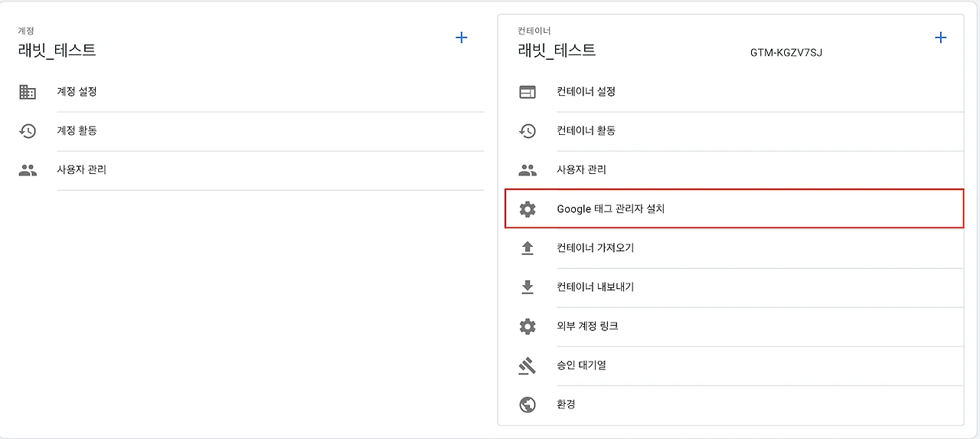Click gear icon beside Google 태그 관리자 설치
Screen dimensions: 980x439
tap(528, 209)
